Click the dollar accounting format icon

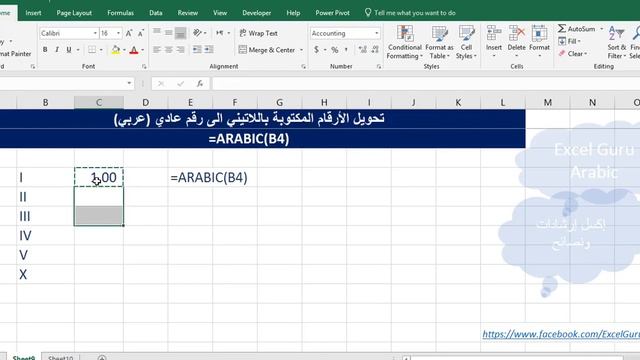pyautogui.click(x=316, y=50)
